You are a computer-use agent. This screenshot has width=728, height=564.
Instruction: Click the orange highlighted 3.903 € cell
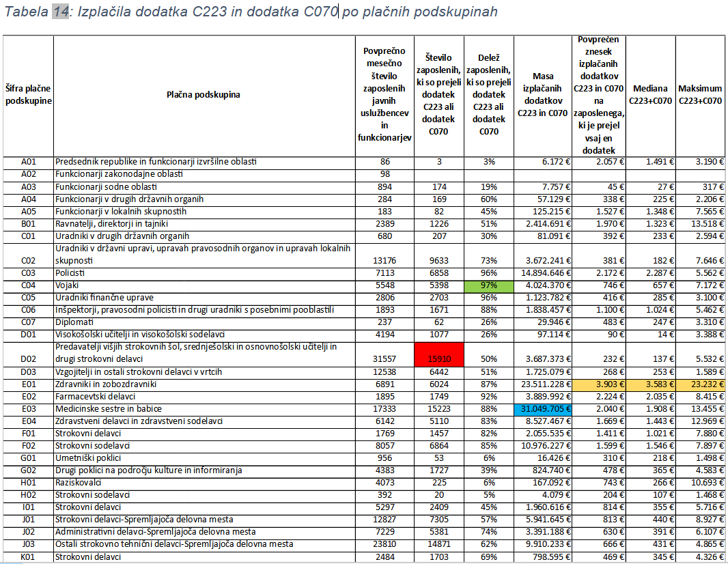click(x=599, y=384)
